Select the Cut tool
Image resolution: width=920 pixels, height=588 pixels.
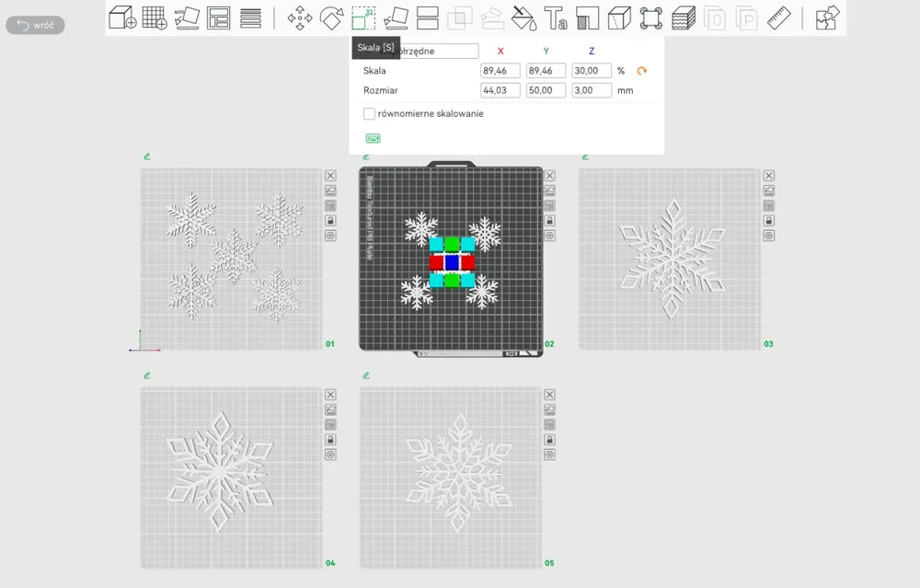(x=428, y=17)
